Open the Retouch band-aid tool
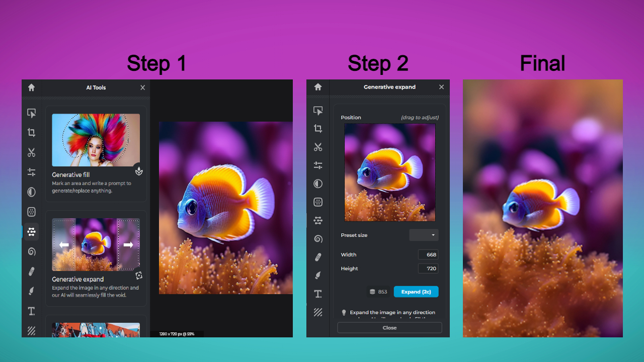 pos(31,271)
